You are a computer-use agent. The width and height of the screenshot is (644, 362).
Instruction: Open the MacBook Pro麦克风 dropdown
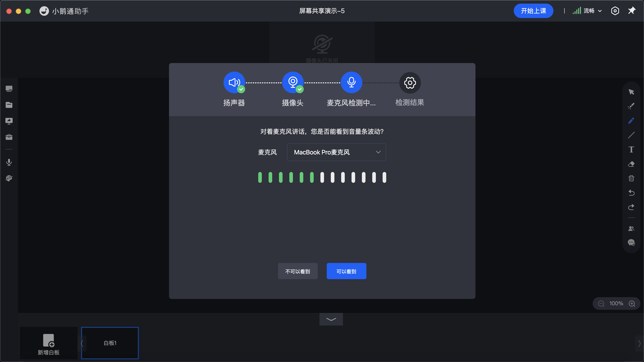(336, 152)
